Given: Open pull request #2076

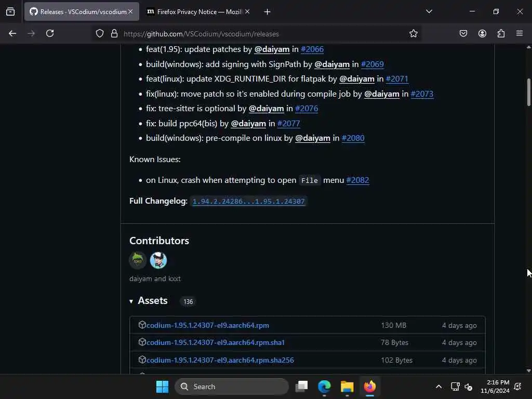Looking at the screenshot, I should (x=307, y=109).
